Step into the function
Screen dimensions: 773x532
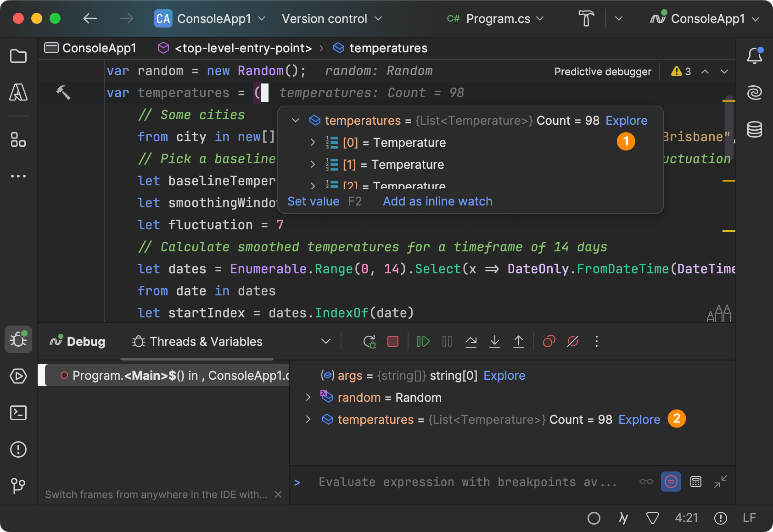click(495, 342)
